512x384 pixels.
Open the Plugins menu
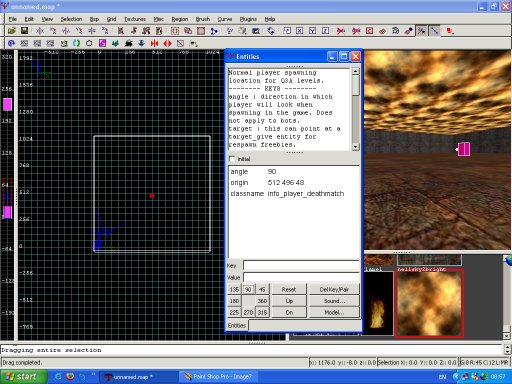coord(248,19)
